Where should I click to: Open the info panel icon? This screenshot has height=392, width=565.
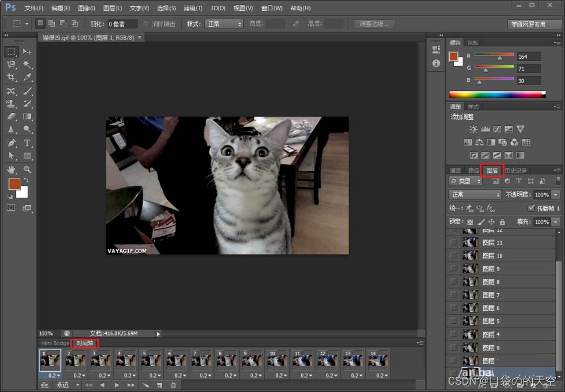pyautogui.click(x=436, y=63)
